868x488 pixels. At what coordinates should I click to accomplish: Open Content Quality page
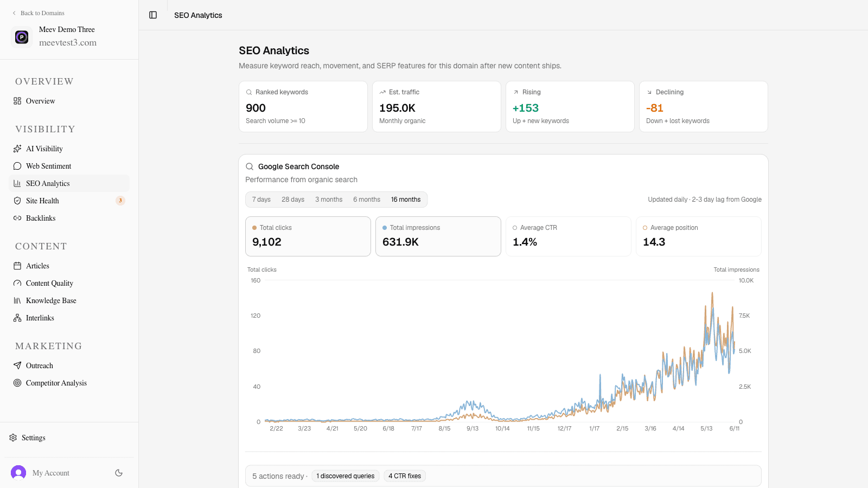click(69, 283)
